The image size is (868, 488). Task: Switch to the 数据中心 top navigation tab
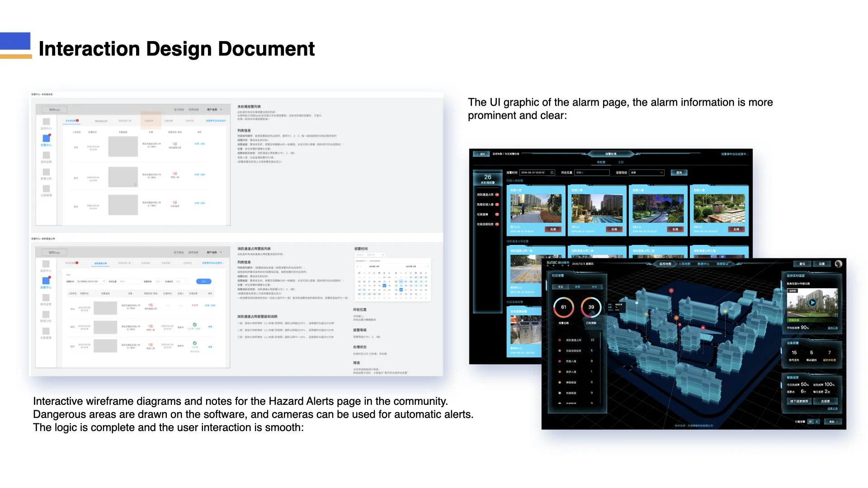point(703,264)
